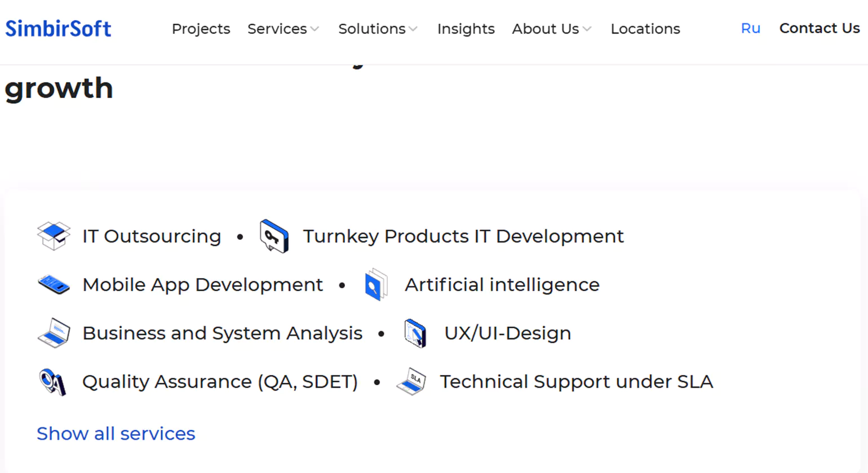
Task: Expand the Services dropdown chevron
Action: [x=315, y=29]
